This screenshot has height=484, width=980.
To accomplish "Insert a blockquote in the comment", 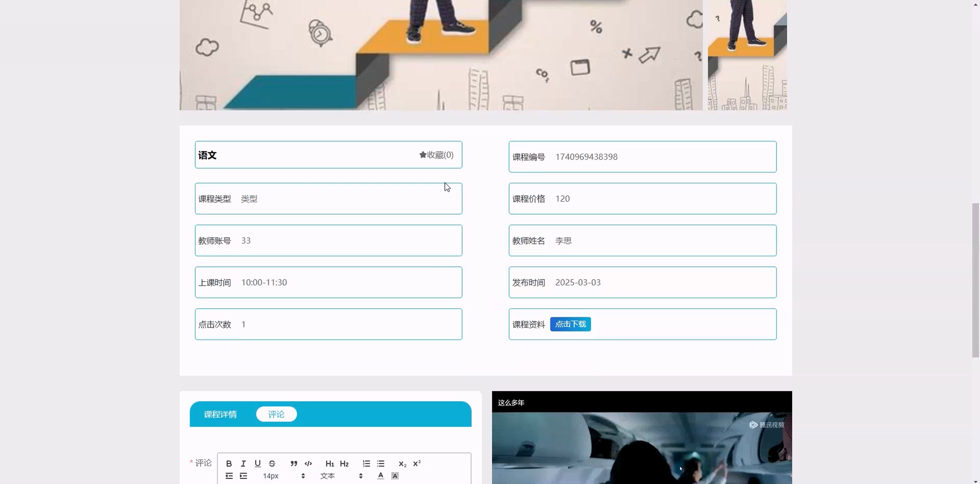I will pos(294,463).
